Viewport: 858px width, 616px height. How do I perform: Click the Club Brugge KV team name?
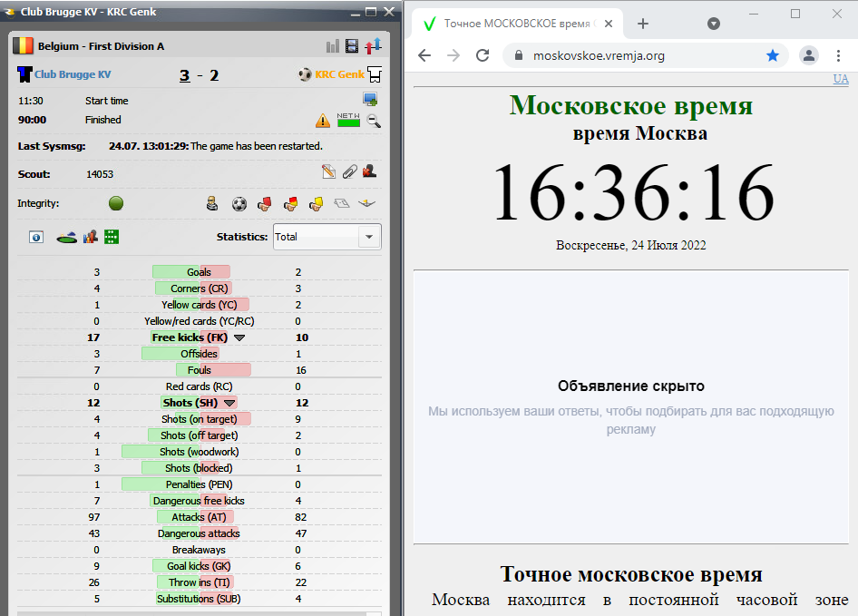(73, 74)
